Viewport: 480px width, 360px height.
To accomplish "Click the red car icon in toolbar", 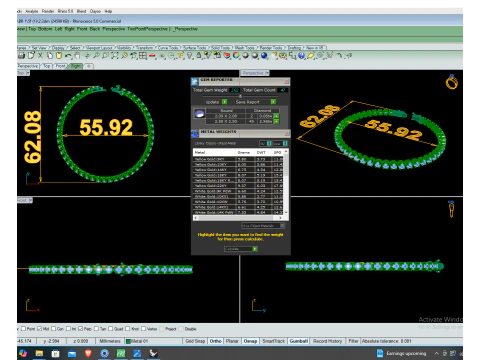I will [152, 56].
